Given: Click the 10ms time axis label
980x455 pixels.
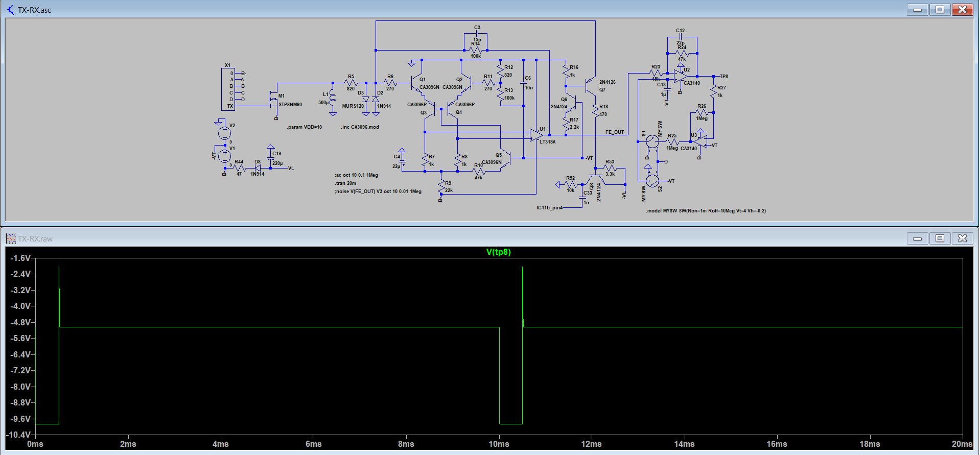Looking at the screenshot, I should [x=499, y=444].
